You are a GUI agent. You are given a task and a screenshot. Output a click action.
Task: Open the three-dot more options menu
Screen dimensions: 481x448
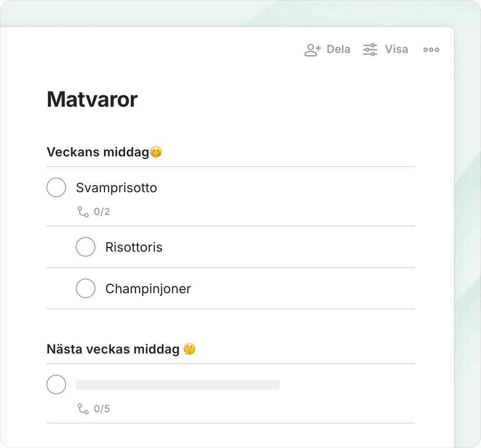point(431,50)
